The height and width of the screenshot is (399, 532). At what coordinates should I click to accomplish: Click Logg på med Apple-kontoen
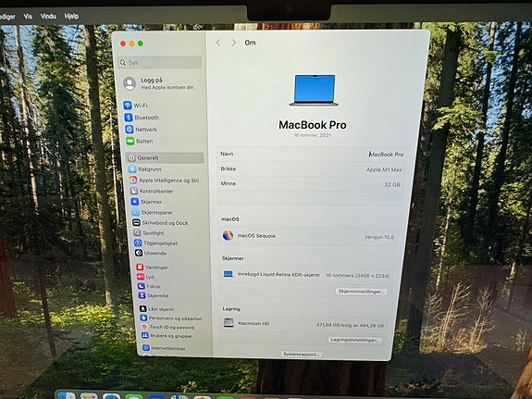click(x=159, y=83)
